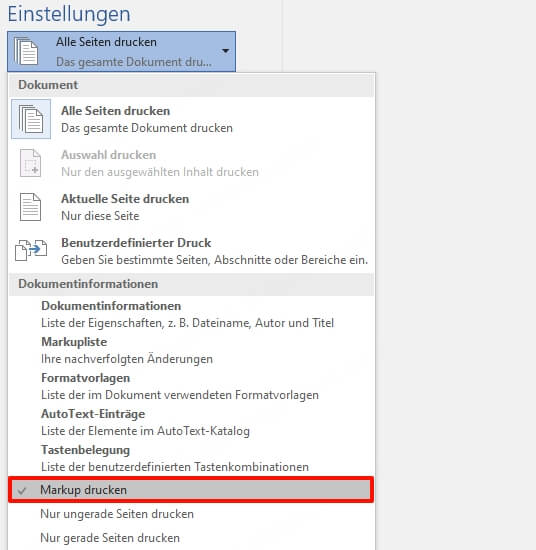Viewport: 536px width, 550px height.
Task: Click the gray 'Dokumentinformationen' section header
Action: tap(192, 284)
